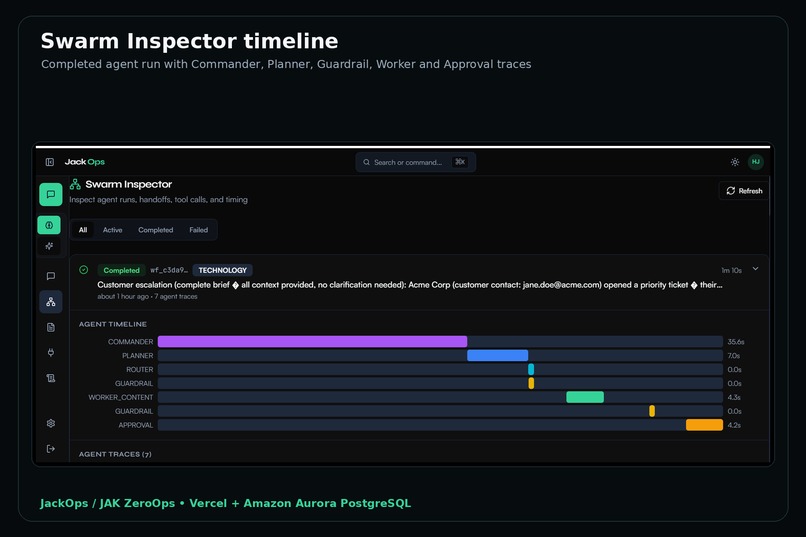Click the 7.0s duration value
806x537 pixels.
(x=734, y=356)
